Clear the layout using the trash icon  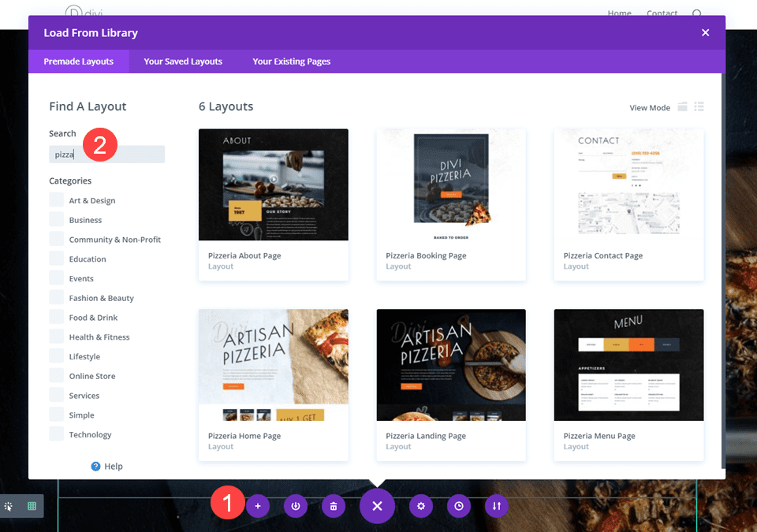coord(334,506)
